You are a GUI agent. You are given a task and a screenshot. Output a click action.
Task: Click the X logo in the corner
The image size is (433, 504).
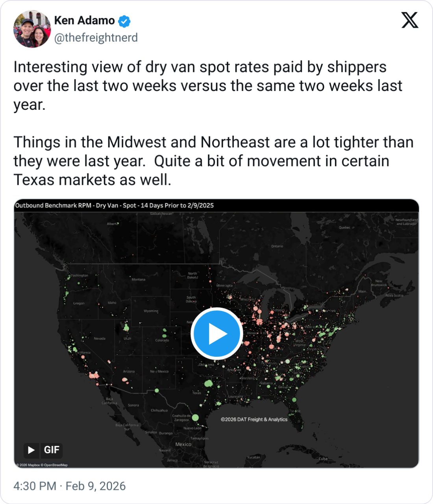tap(410, 20)
